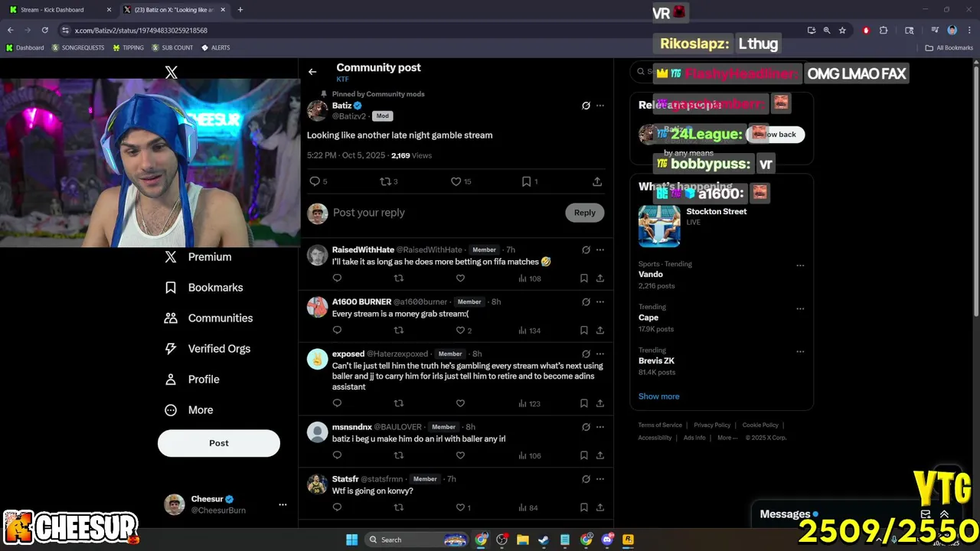This screenshot has height=551, width=980.
Task: Open the X home logo
Action: 171,72
